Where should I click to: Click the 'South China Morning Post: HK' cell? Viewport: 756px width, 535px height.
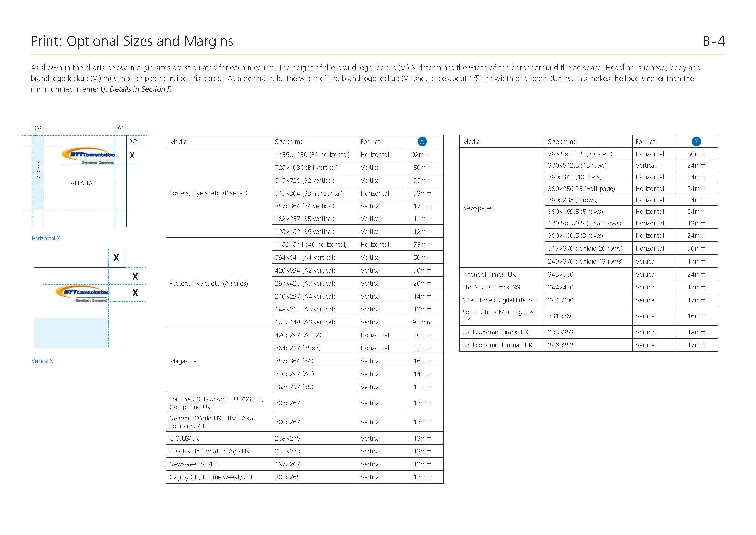[499, 316]
